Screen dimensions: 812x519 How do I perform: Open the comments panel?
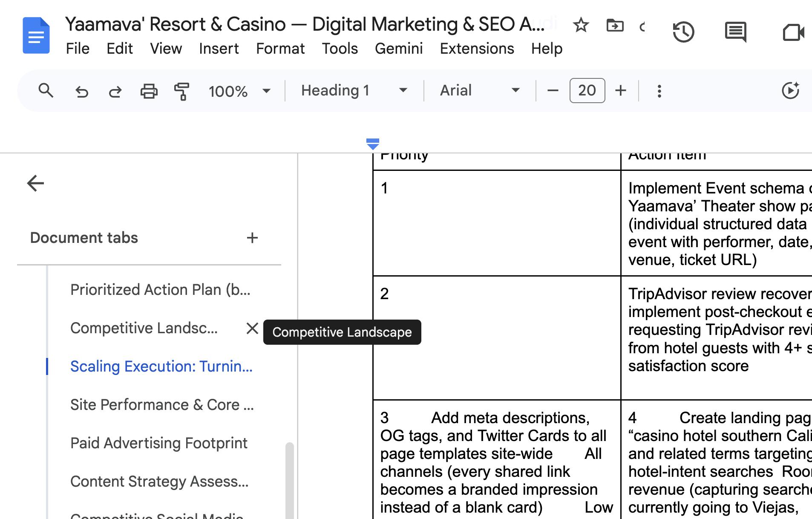[x=735, y=32]
